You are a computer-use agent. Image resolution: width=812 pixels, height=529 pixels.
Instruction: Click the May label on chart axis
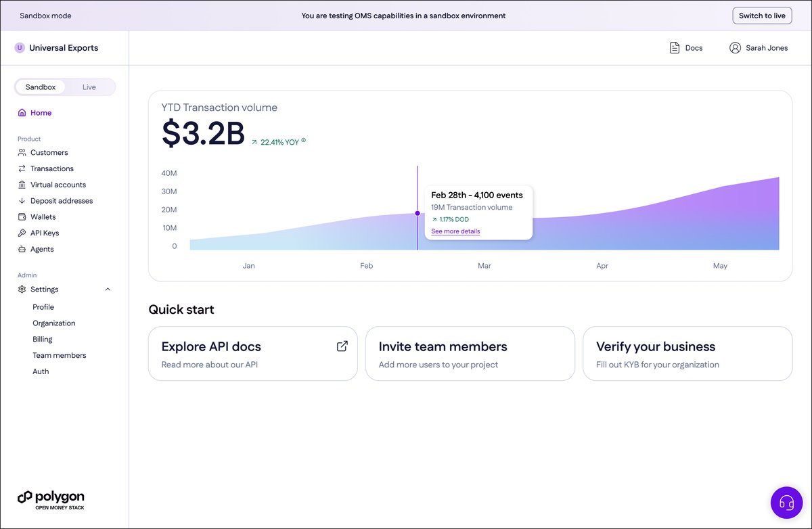point(720,266)
